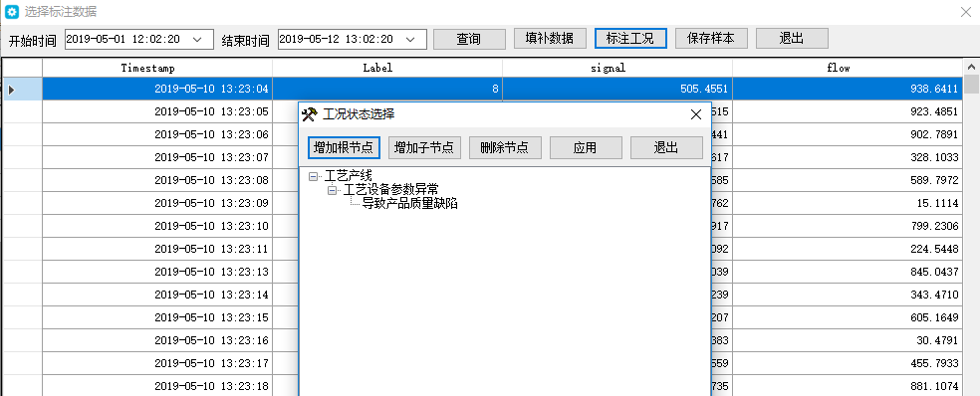This screenshot has height=396, width=980.
Task: Click the flow column header
Action: coord(848,68)
